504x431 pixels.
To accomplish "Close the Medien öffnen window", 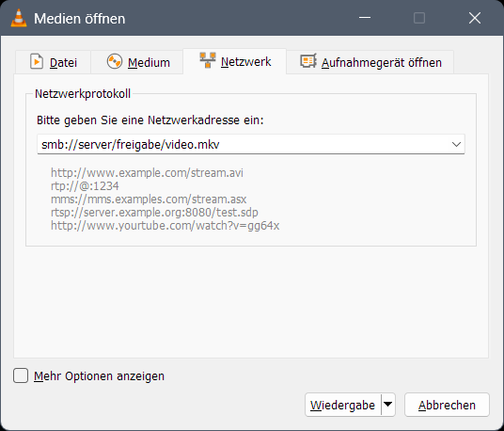I will (475, 18).
